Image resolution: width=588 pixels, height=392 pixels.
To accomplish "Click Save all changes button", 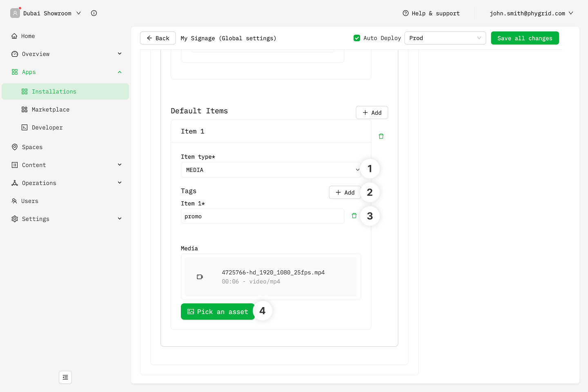I will pos(525,38).
